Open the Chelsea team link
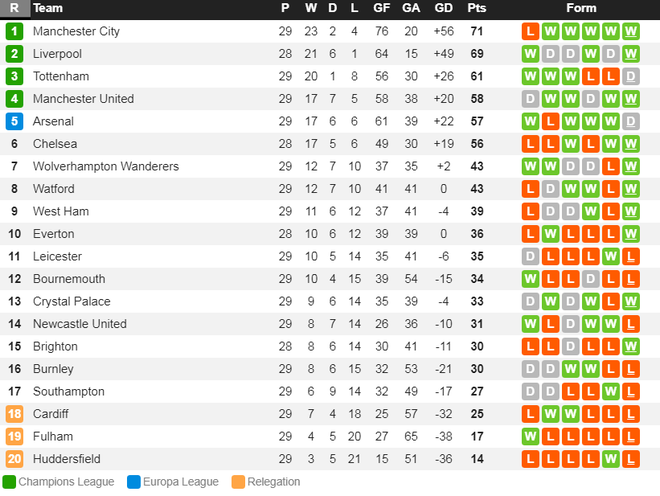 click(55, 144)
